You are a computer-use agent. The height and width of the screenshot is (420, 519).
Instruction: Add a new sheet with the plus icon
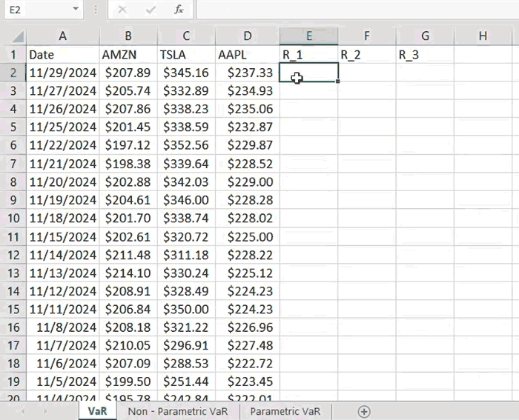(x=364, y=411)
